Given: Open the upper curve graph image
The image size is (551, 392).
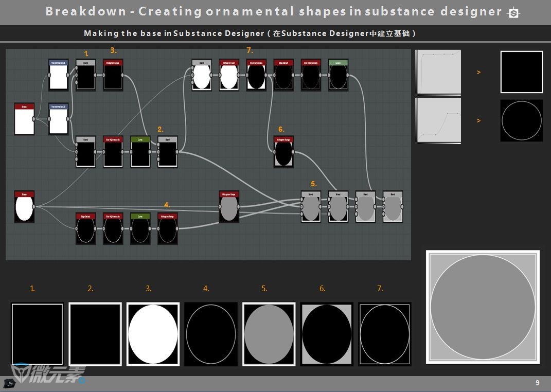Looking at the screenshot, I should tap(438, 73).
